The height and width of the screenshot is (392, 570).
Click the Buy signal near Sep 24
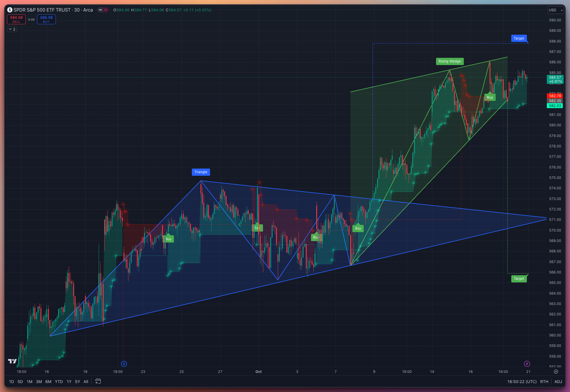168,239
